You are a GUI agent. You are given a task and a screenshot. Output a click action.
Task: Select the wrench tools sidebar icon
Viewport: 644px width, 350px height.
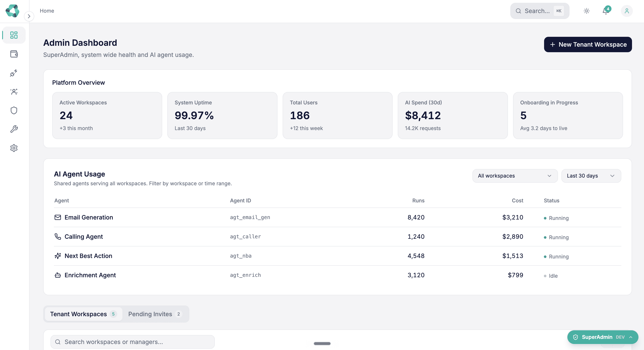point(14,129)
